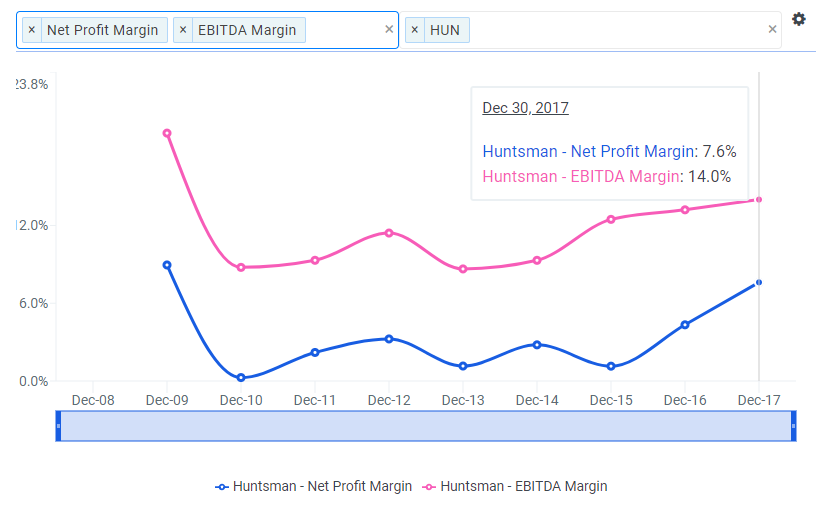This screenshot has width=829, height=508.
Task: Select the Dec-17 EBITDA Margin data point
Action: [x=759, y=200]
